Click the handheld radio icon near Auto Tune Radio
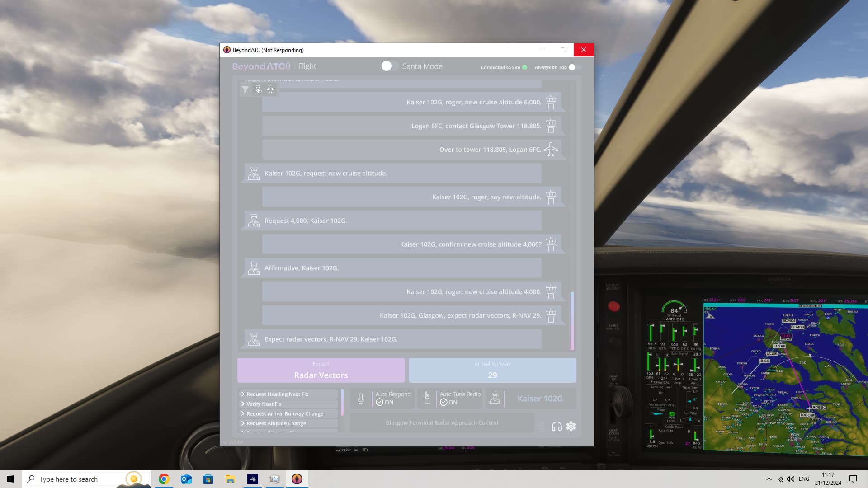868x488 pixels. tap(426, 398)
